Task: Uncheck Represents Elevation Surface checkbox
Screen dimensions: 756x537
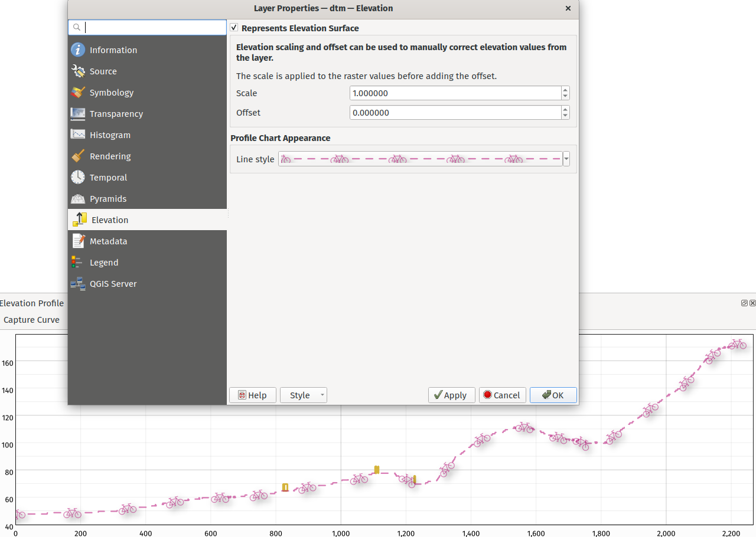Action: coord(234,28)
